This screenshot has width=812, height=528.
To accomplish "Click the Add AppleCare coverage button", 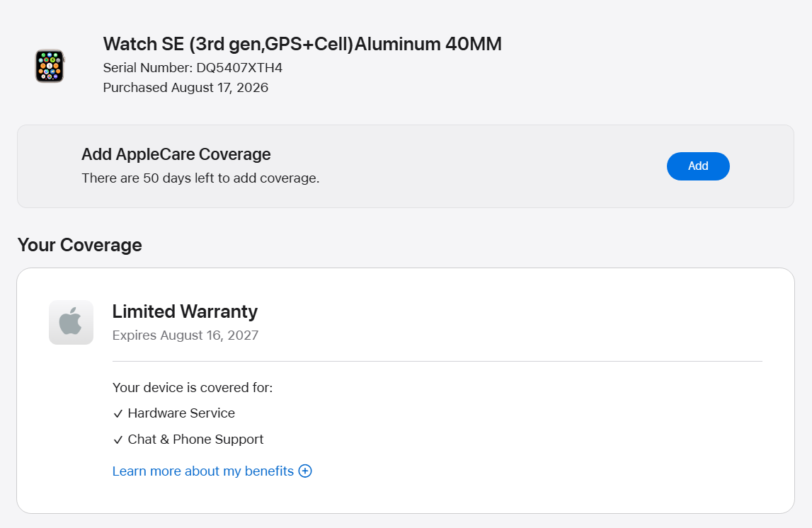I will pyautogui.click(x=698, y=166).
